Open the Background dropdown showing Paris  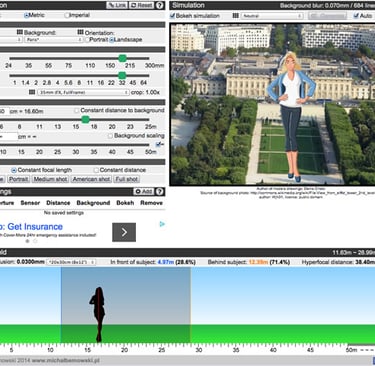54,40
